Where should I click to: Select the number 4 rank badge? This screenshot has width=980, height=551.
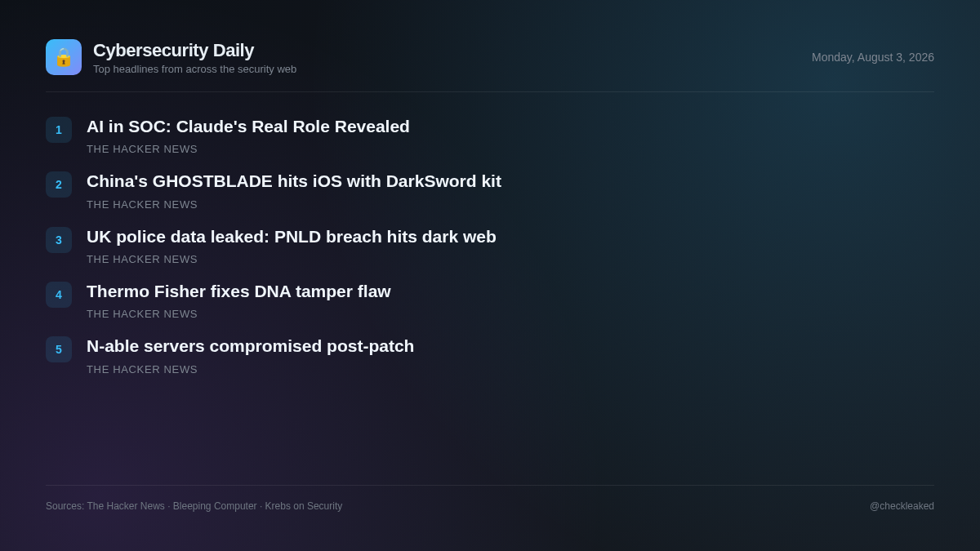[x=59, y=295]
